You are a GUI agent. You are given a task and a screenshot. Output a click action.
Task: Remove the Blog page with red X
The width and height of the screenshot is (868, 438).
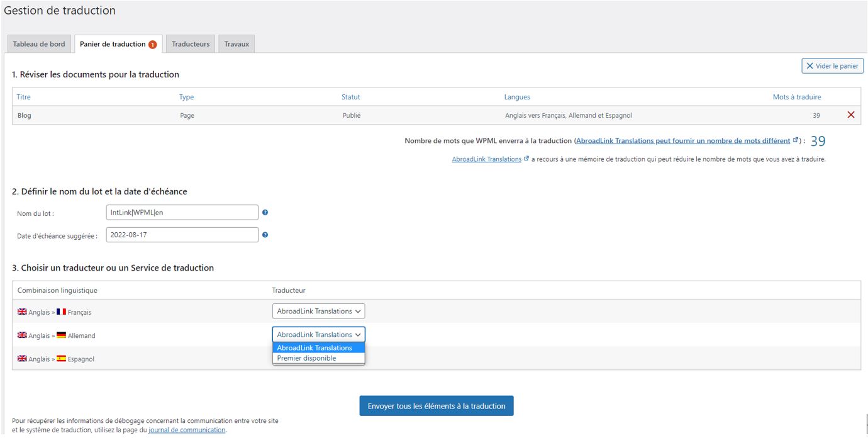click(851, 115)
